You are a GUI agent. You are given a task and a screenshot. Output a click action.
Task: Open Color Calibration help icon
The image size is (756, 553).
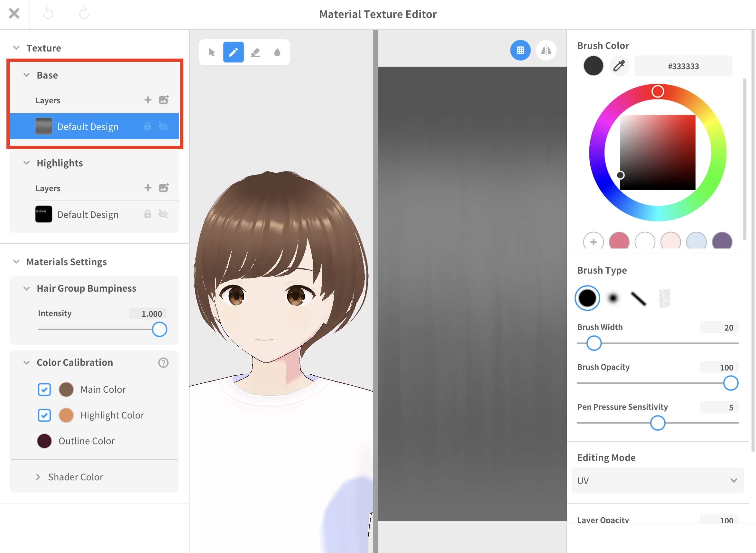[163, 363]
